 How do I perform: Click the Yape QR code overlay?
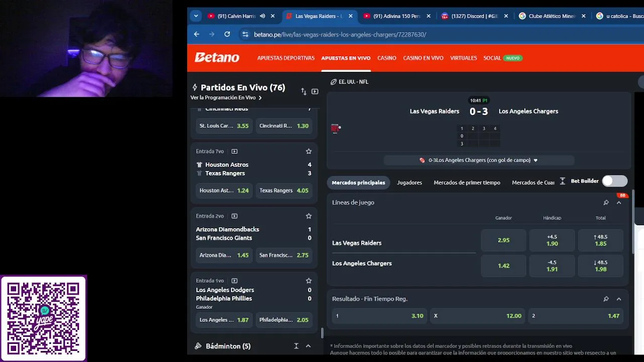(43, 318)
